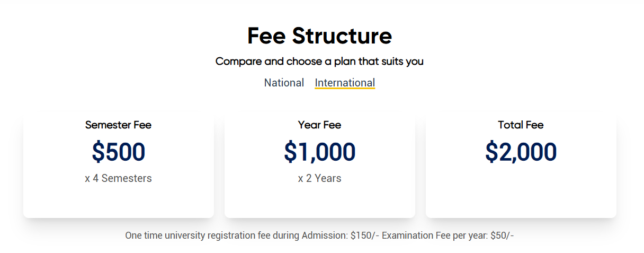Click the $150/- registration fee amount
The width and height of the screenshot is (644, 253).
tap(364, 235)
